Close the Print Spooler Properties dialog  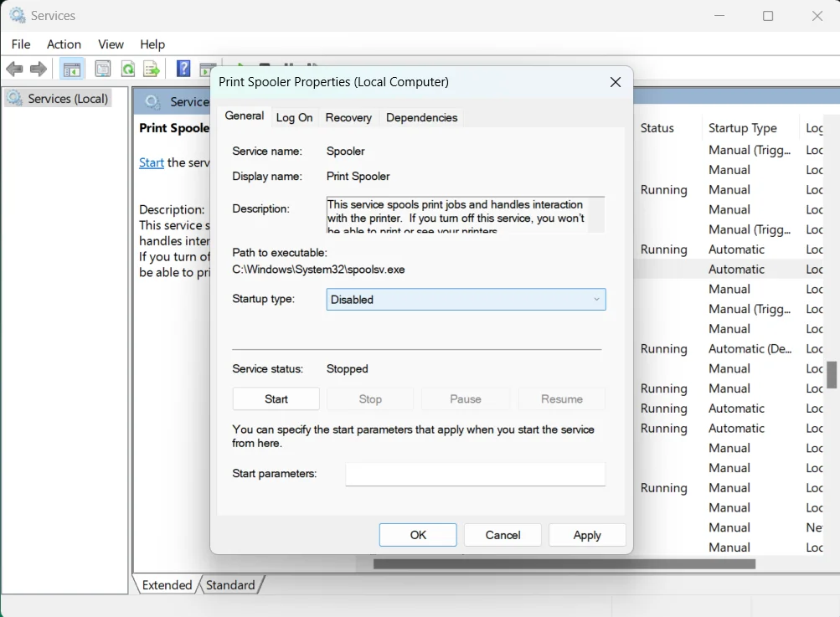(616, 82)
